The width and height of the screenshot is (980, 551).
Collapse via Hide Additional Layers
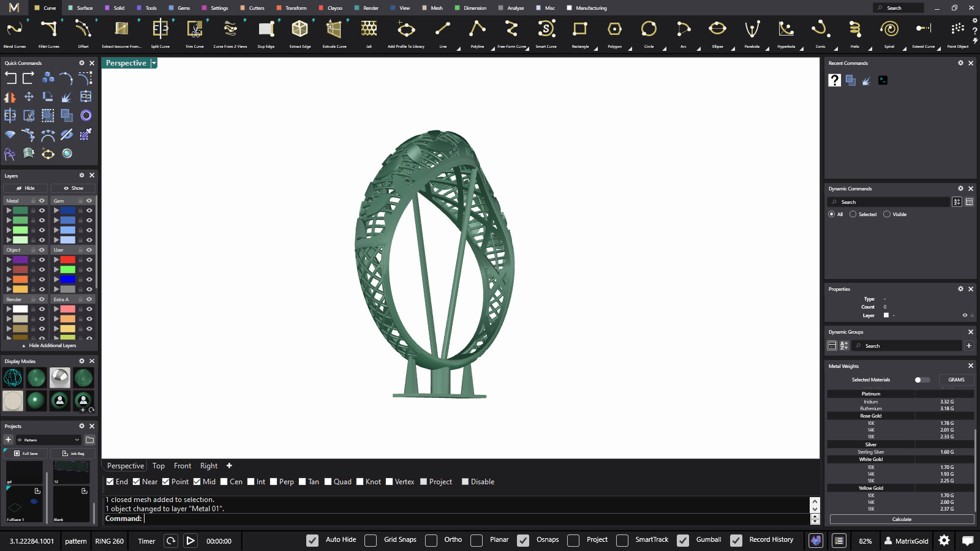pos(49,345)
